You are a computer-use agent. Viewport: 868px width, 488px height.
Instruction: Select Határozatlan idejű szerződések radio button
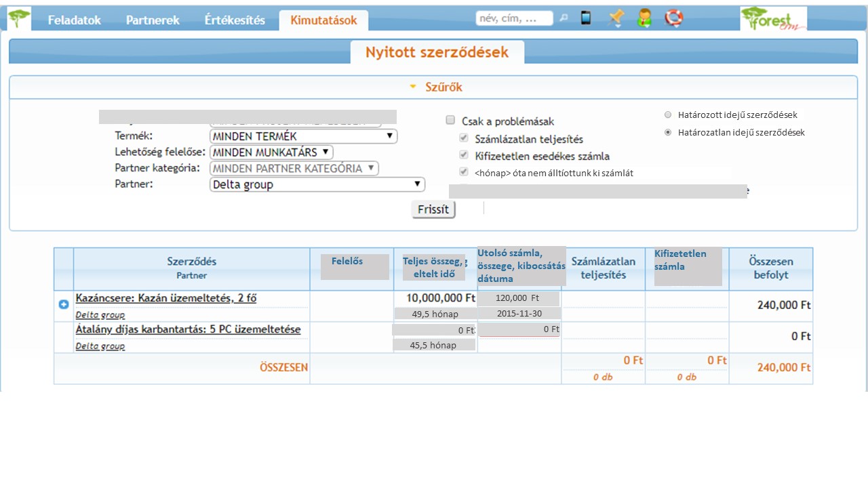668,132
